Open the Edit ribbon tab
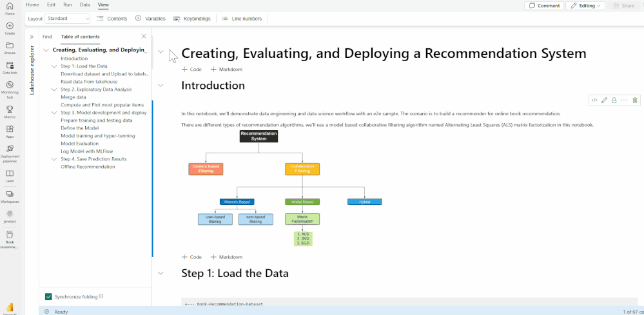The height and width of the screenshot is (315, 644). coord(52,5)
